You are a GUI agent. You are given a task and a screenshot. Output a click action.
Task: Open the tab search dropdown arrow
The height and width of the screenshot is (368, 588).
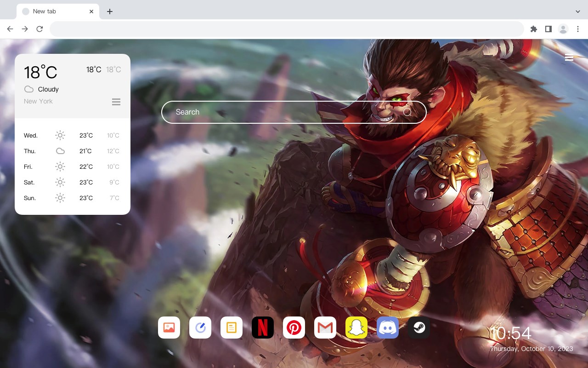point(578,11)
